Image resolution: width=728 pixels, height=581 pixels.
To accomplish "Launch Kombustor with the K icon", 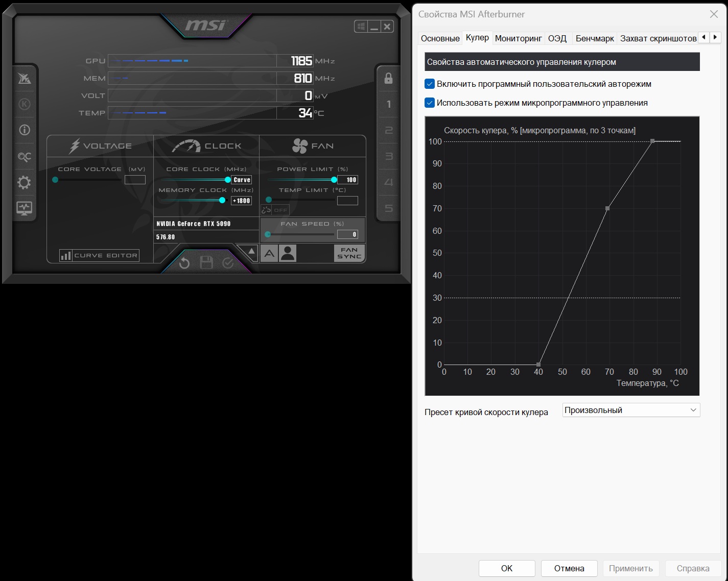I will click(x=24, y=104).
